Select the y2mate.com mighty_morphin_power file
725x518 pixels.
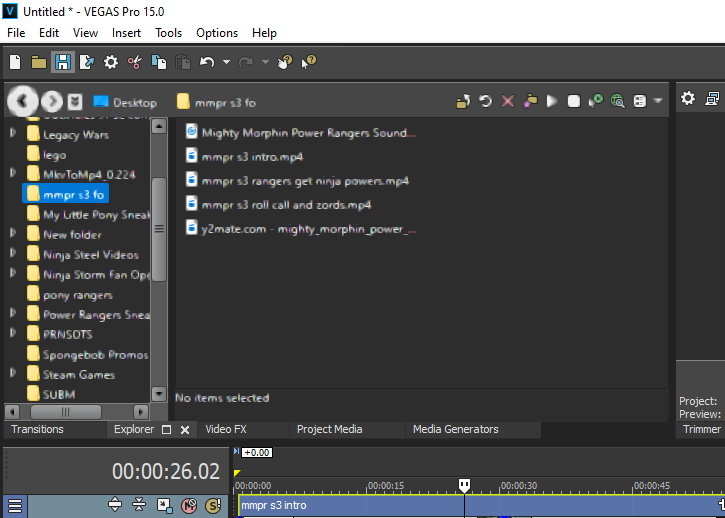point(301,229)
